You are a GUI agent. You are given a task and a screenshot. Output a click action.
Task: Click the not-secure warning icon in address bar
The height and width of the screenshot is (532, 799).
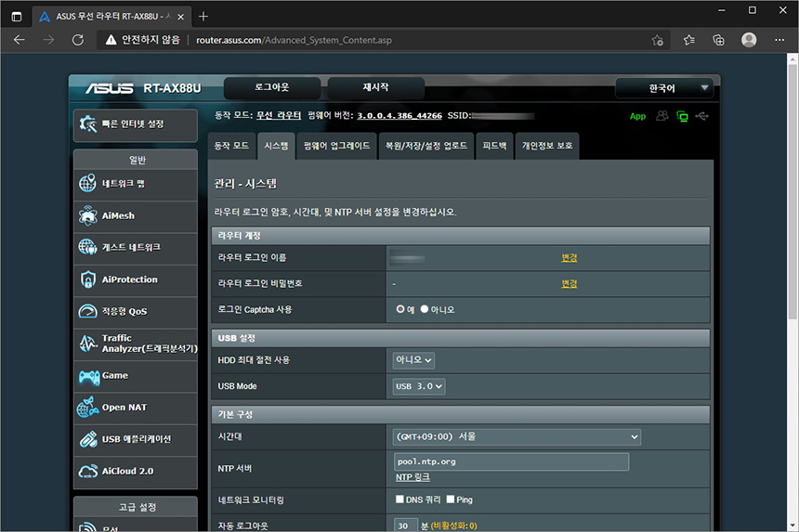pos(111,40)
